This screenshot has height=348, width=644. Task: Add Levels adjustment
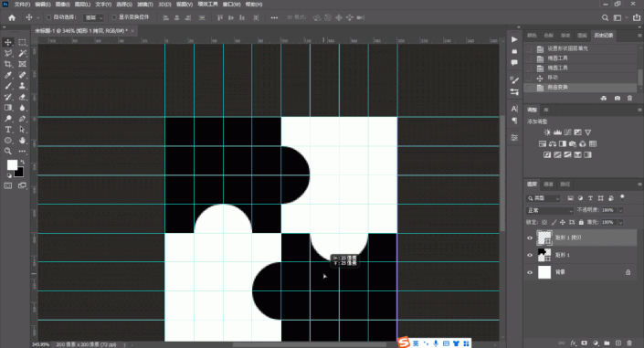coord(557,132)
